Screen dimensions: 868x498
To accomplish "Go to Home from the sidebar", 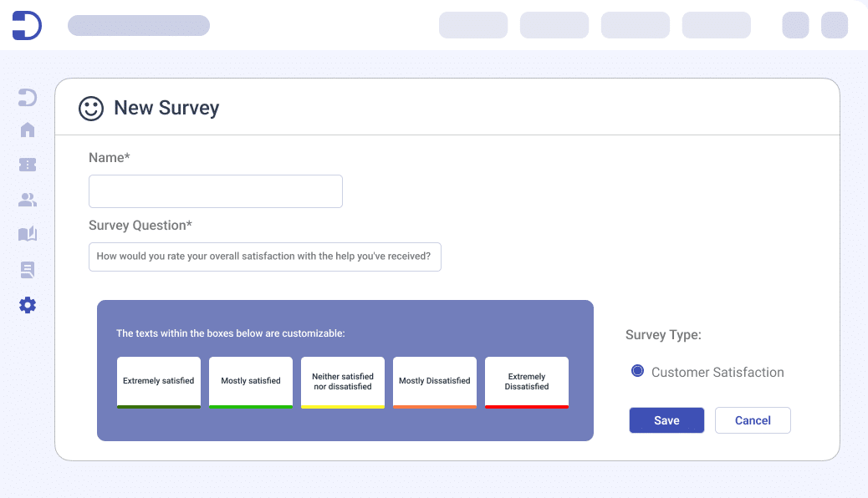I will click(x=28, y=130).
